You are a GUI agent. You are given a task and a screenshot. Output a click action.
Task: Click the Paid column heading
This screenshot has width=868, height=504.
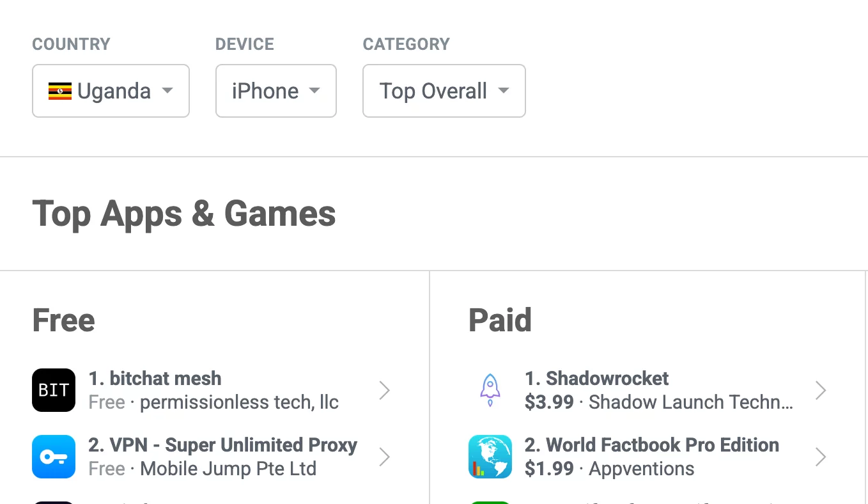click(500, 320)
